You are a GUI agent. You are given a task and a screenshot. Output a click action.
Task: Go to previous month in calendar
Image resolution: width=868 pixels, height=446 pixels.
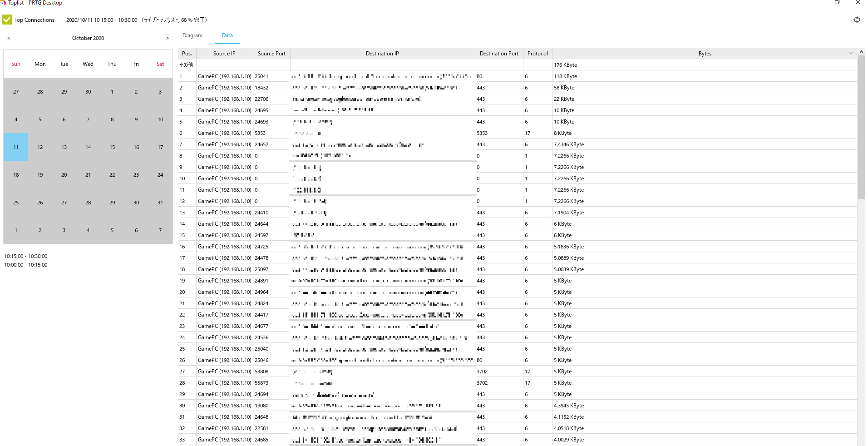[x=9, y=38]
